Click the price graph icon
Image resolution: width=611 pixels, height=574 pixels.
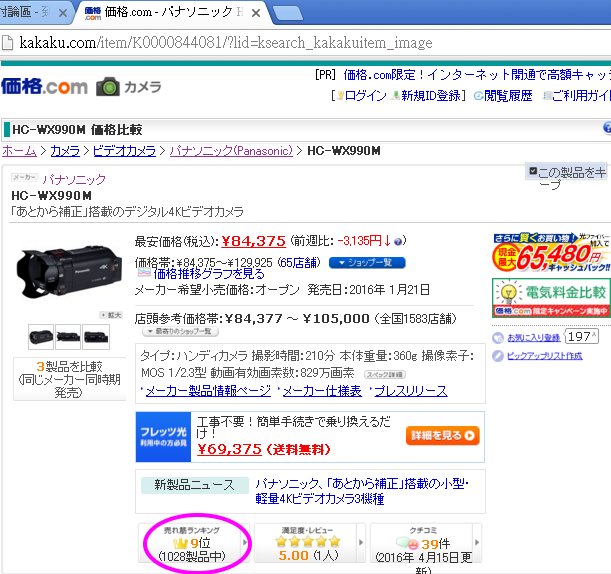tap(145, 272)
